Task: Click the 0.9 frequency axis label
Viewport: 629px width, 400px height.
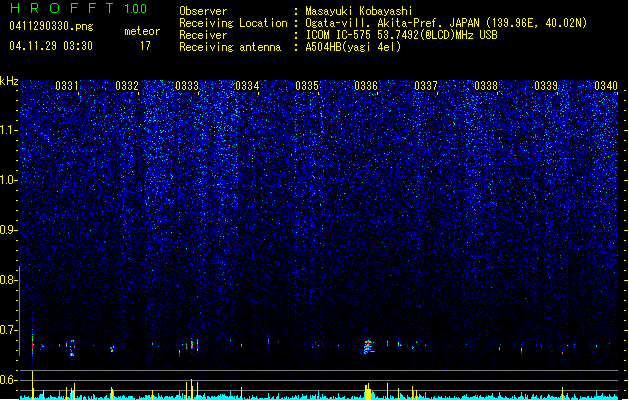Action: coord(9,230)
